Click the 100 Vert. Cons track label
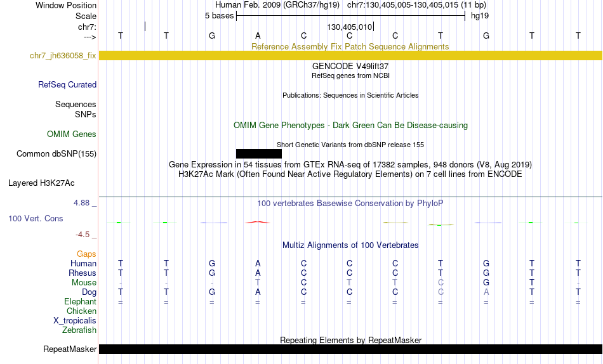Viewport: 603px width, 364px height. pyautogui.click(x=36, y=218)
